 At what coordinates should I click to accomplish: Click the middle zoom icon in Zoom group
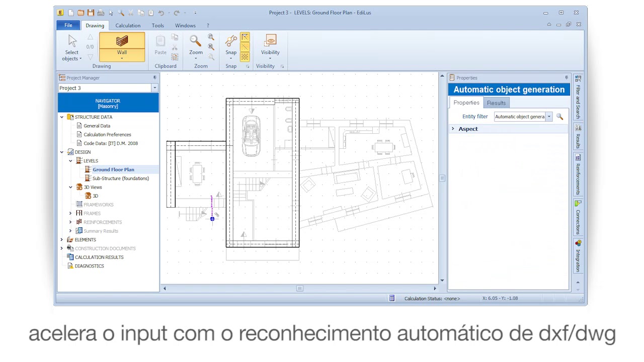pos(211,47)
